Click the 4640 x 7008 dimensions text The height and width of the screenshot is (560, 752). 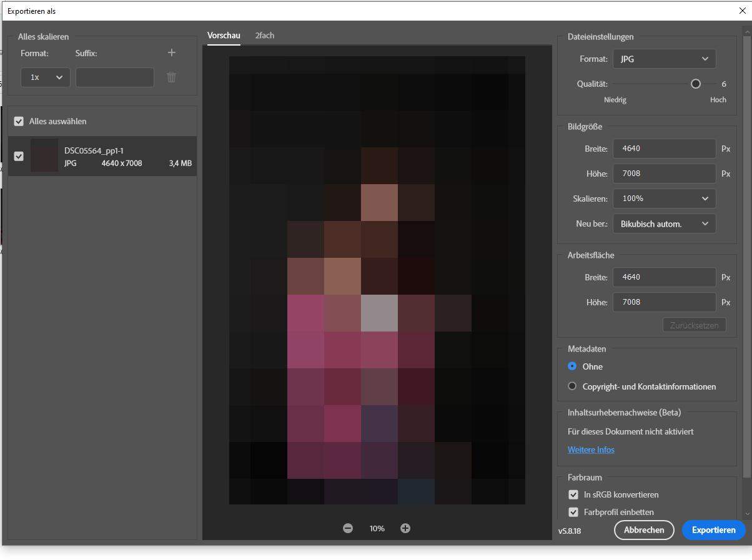122,164
